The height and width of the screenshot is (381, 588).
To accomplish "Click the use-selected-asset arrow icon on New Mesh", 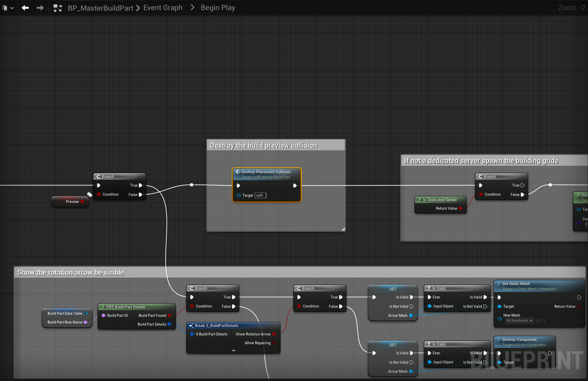I will 538,320.
